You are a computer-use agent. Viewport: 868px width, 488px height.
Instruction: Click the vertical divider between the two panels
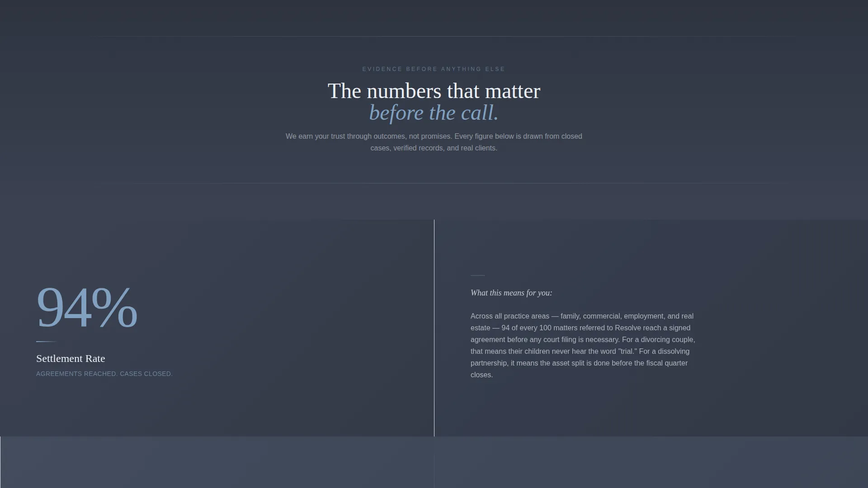coord(434,328)
